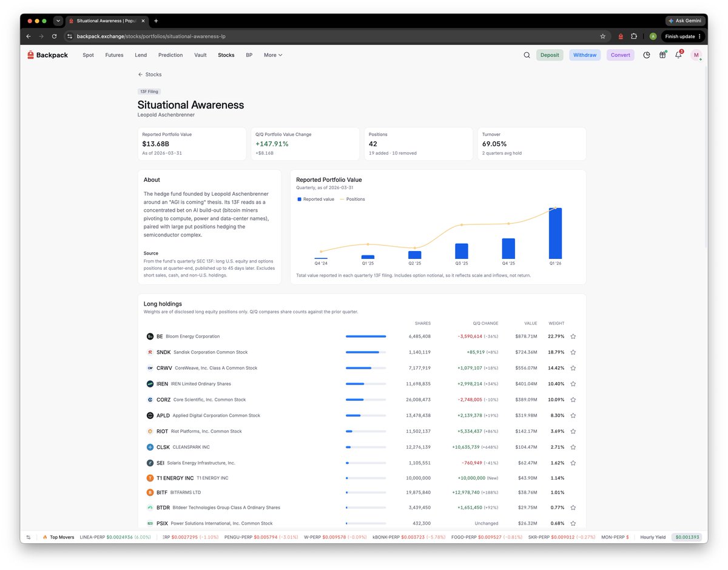Click the Q1 '26 chart bar
Image resolution: width=728 pixels, height=570 pixels.
[555, 233]
